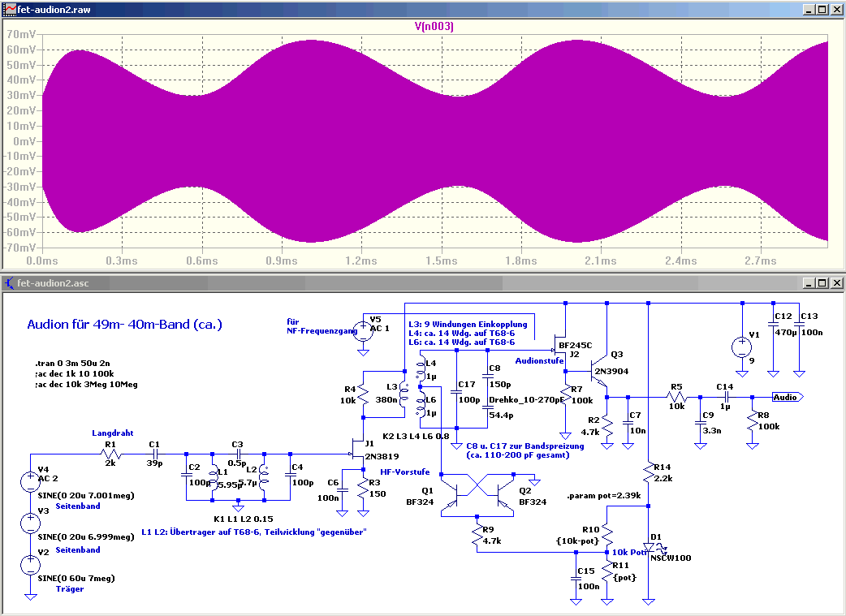Click the 70mV vertical axis label
The image size is (846, 616).
pyautogui.click(x=21, y=34)
